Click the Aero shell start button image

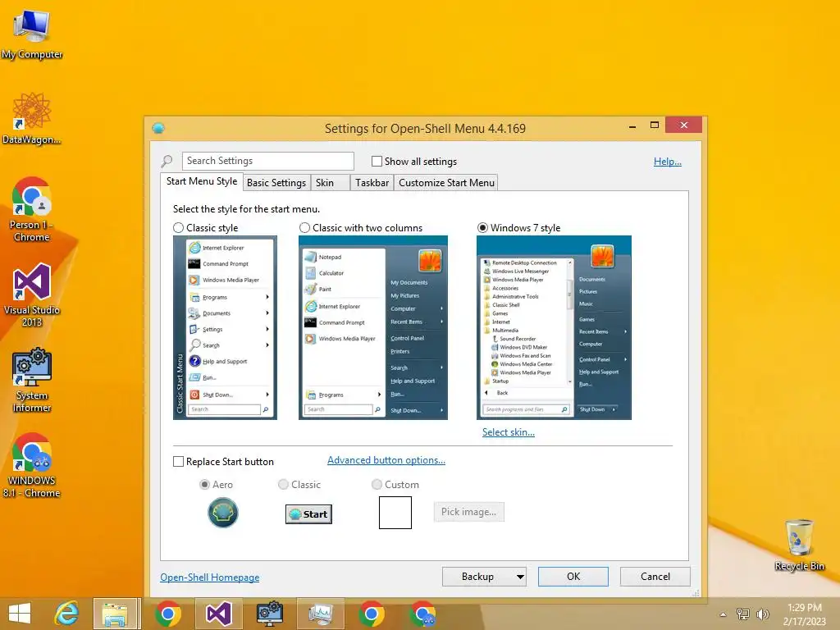tap(223, 513)
